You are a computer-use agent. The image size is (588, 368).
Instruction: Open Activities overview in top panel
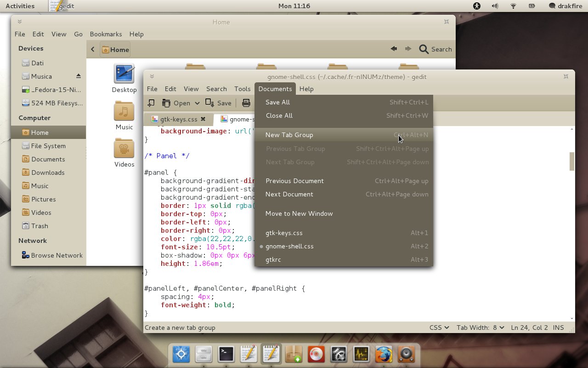click(x=20, y=6)
